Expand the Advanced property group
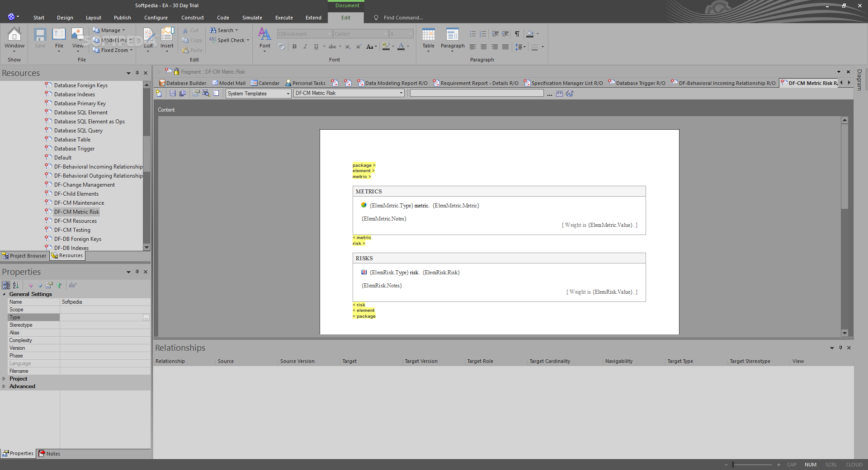This screenshot has height=470, width=868. coord(4,386)
